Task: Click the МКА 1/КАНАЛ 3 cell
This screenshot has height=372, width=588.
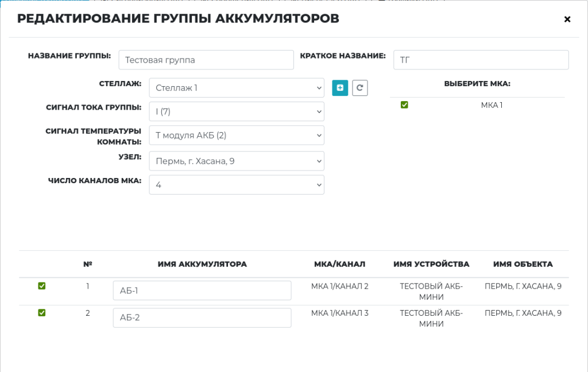Action: point(340,313)
